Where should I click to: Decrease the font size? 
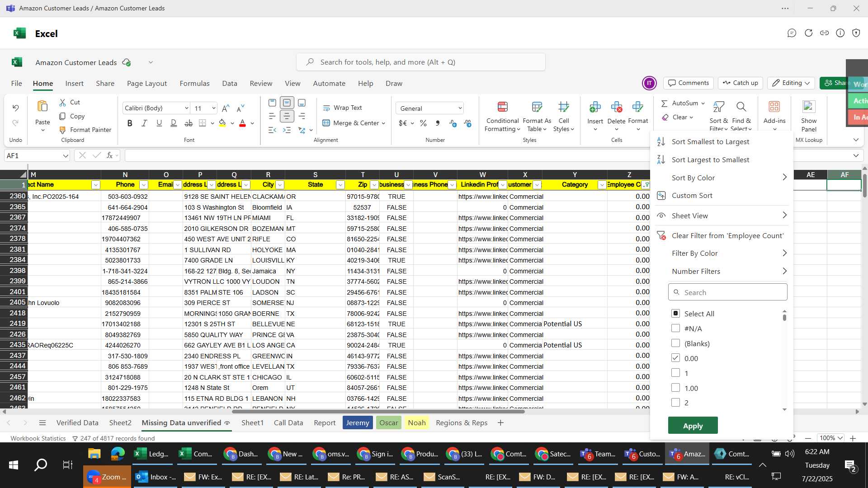(x=241, y=108)
